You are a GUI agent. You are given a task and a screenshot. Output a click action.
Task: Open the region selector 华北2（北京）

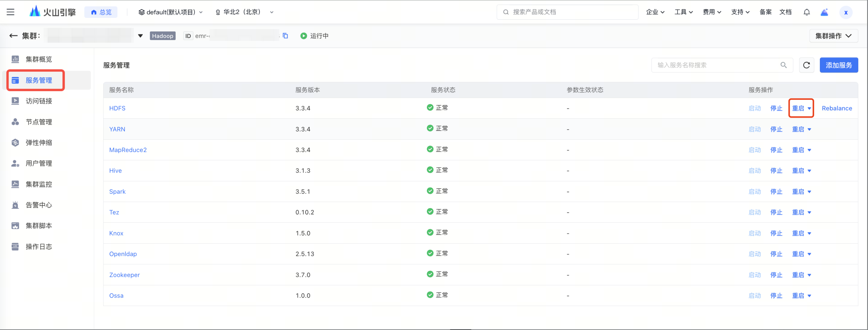click(244, 12)
